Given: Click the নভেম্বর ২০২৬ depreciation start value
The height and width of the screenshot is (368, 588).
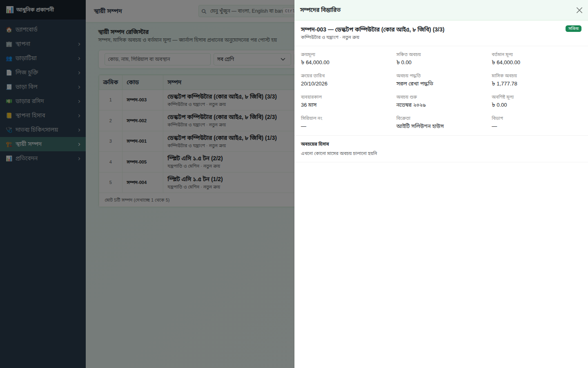Looking at the screenshot, I should (x=411, y=105).
